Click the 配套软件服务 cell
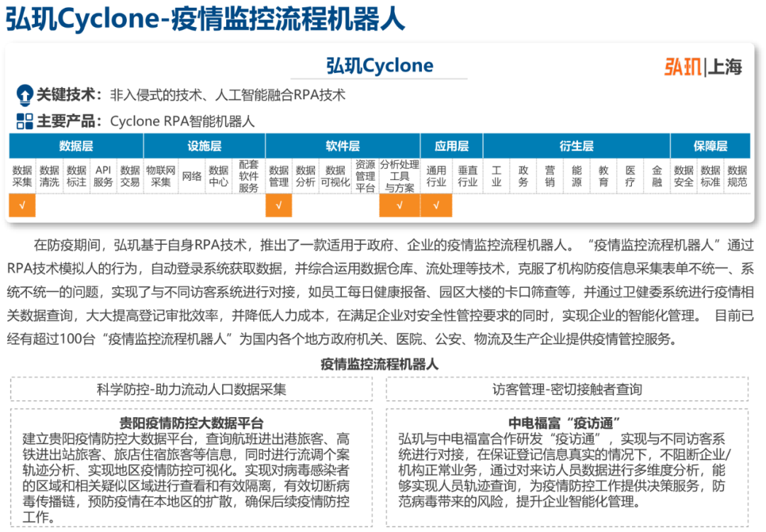 pos(249,177)
